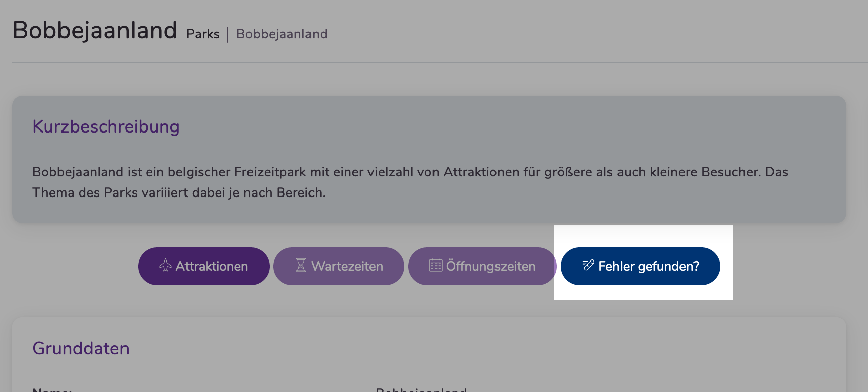The image size is (868, 392).
Task: Click the partially visible Name label
Action: [52, 390]
